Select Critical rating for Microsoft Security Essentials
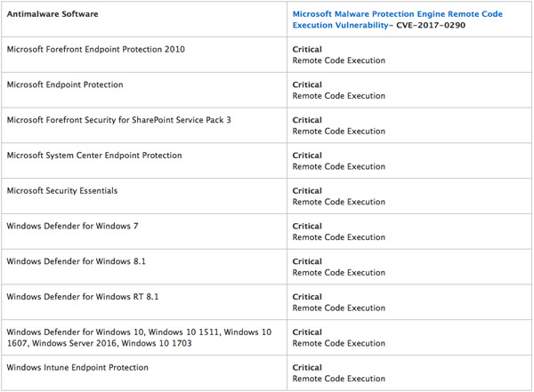The width and height of the screenshot is (534, 392). tap(307, 191)
